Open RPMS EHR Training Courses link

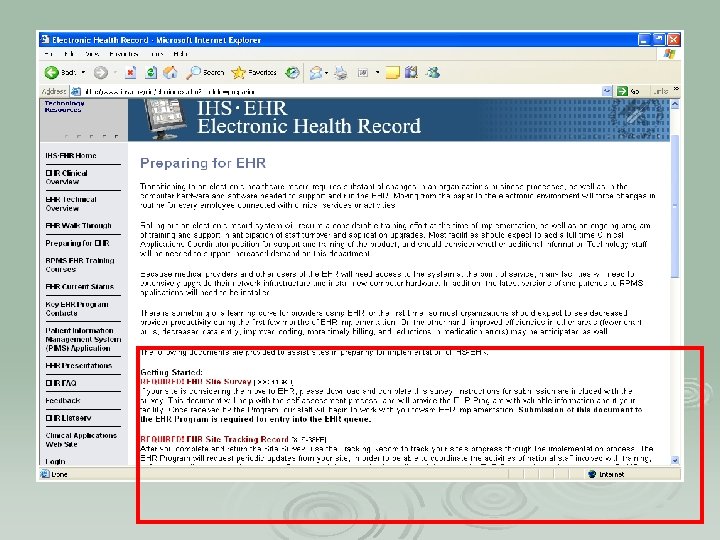coord(79,264)
